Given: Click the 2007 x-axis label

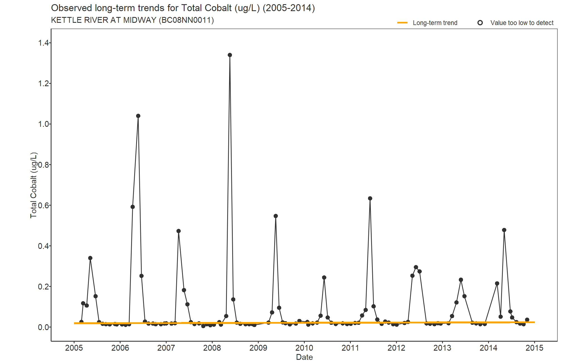Looking at the screenshot, I should pyautogui.click(x=166, y=348).
